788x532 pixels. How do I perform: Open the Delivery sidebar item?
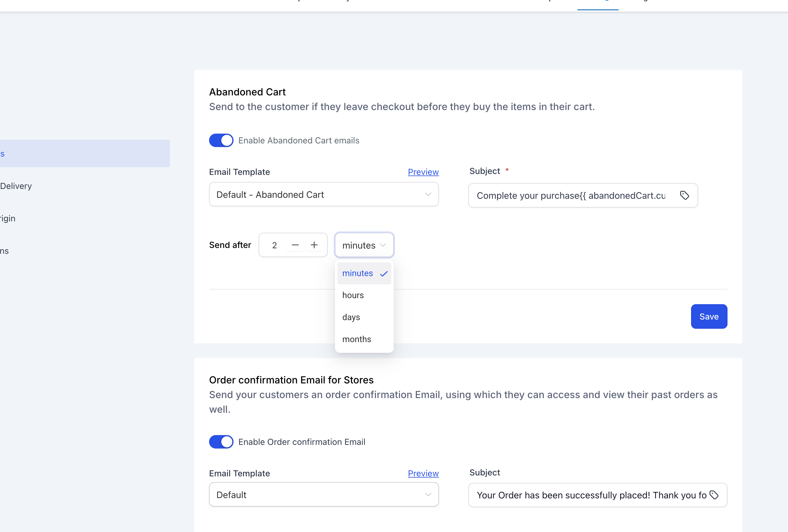[x=16, y=186]
